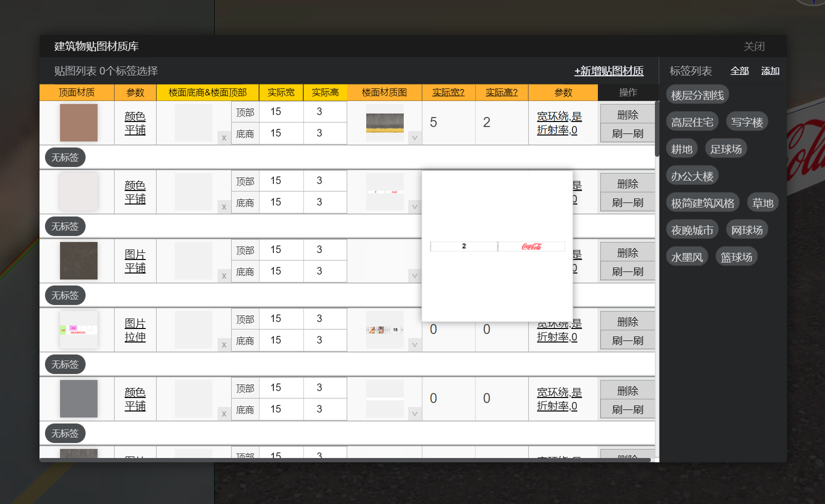The width and height of the screenshot is (825, 504).
Task: Clear floor image with x in fourth row
Action: 224,344
